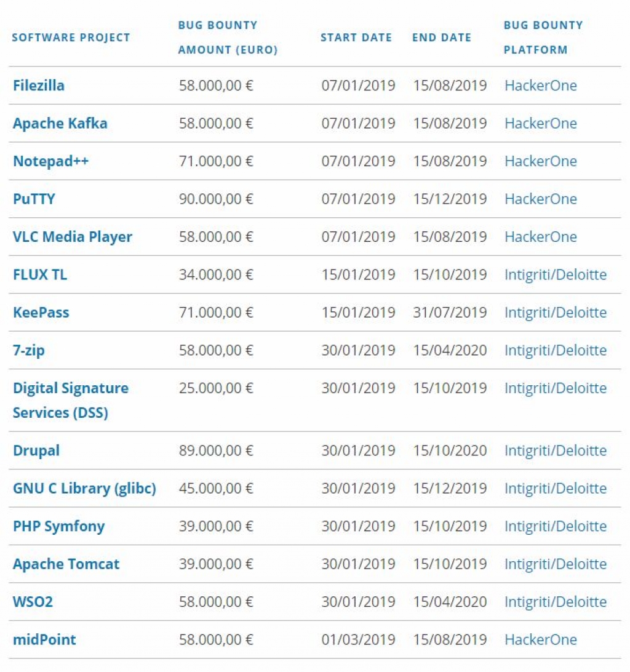This screenshot has height=672, width=630.
Task: Click the Software Project column header
Action: [x=71, y=38]
